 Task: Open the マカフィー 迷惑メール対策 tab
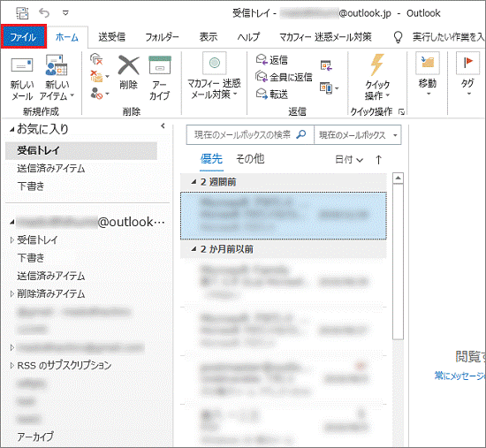(325, 37)
